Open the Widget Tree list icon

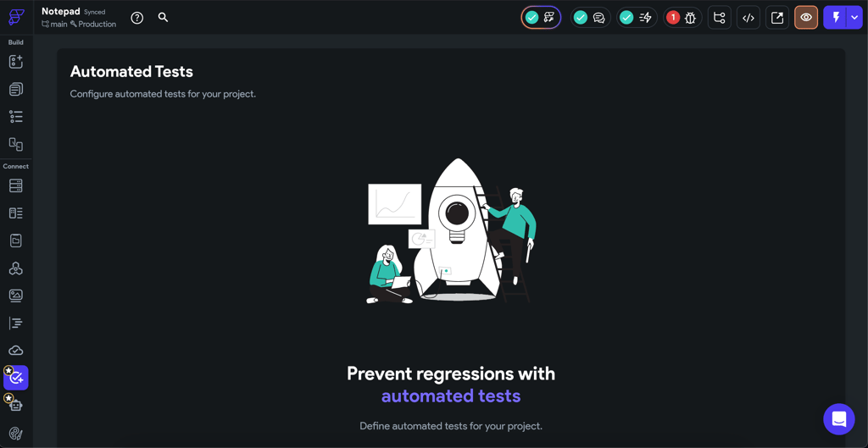pyautogui.click(x=16, y=117)
